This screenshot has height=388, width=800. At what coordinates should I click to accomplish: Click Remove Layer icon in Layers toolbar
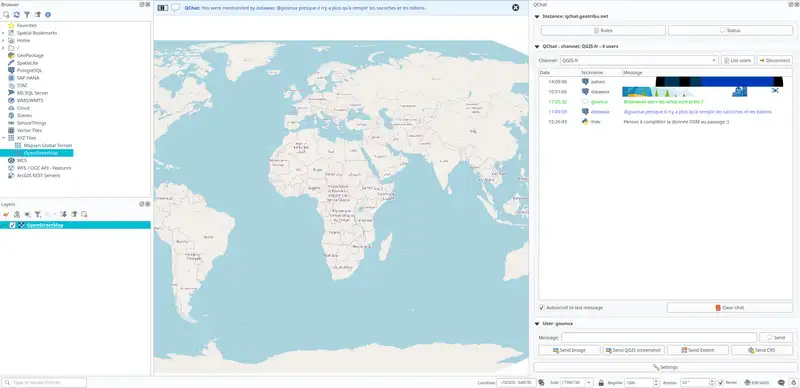pos(84,214)
